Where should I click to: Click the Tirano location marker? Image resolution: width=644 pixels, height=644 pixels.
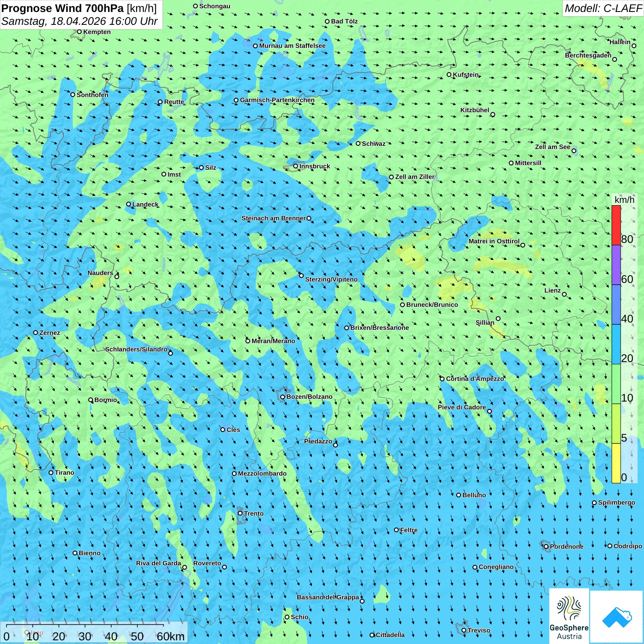click(51, 472)
